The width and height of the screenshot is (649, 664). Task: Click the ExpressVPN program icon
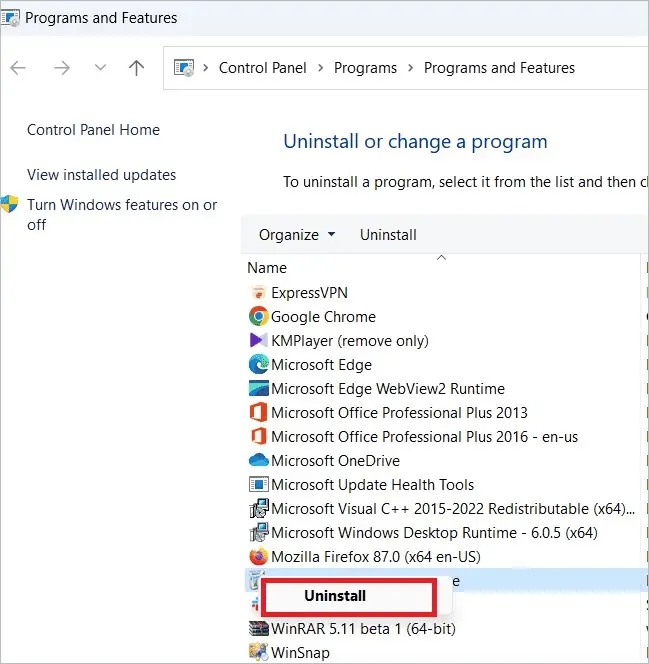point(258,293)
